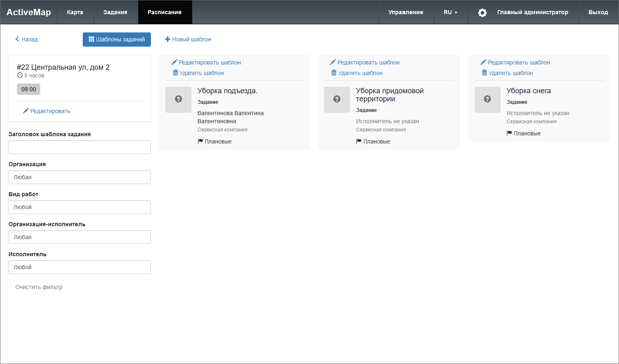Screen dimensions: 619x364
Task: Click the ActiveMap logo
Action: click(29, 12)
